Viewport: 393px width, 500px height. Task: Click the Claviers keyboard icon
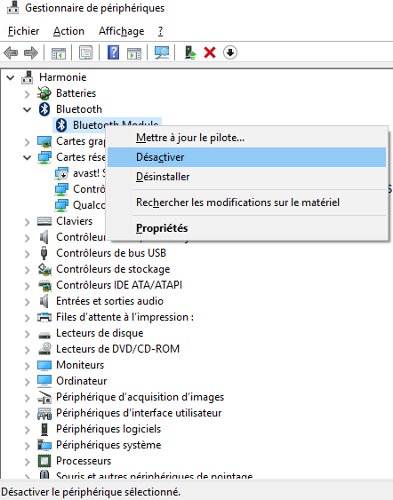44,221
